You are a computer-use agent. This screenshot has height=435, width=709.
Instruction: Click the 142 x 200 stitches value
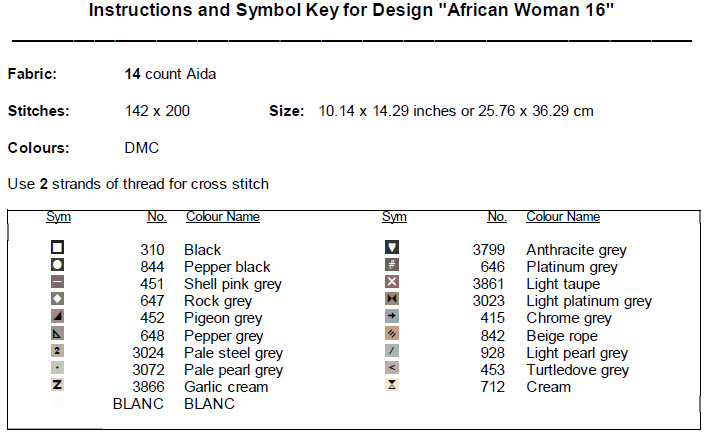(x=157, y=111)
